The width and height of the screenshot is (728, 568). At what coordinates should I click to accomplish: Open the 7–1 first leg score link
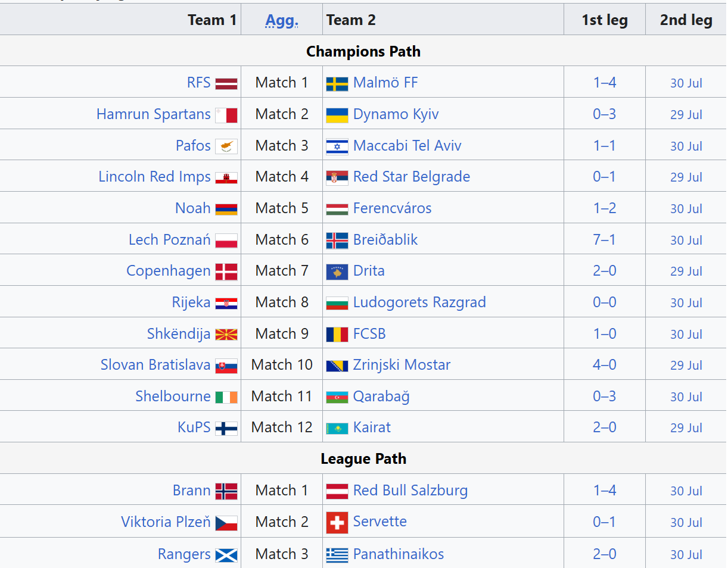coord(604,240)
